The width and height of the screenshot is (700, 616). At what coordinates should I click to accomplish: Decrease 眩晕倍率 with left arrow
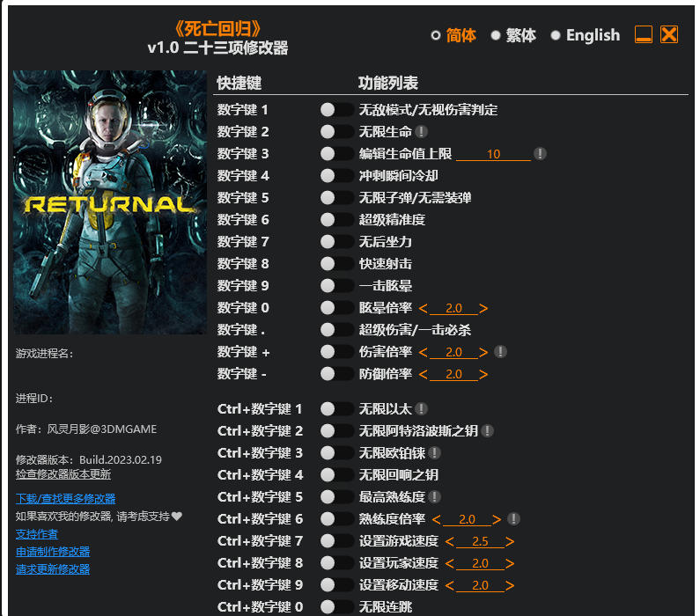[423, 308]
